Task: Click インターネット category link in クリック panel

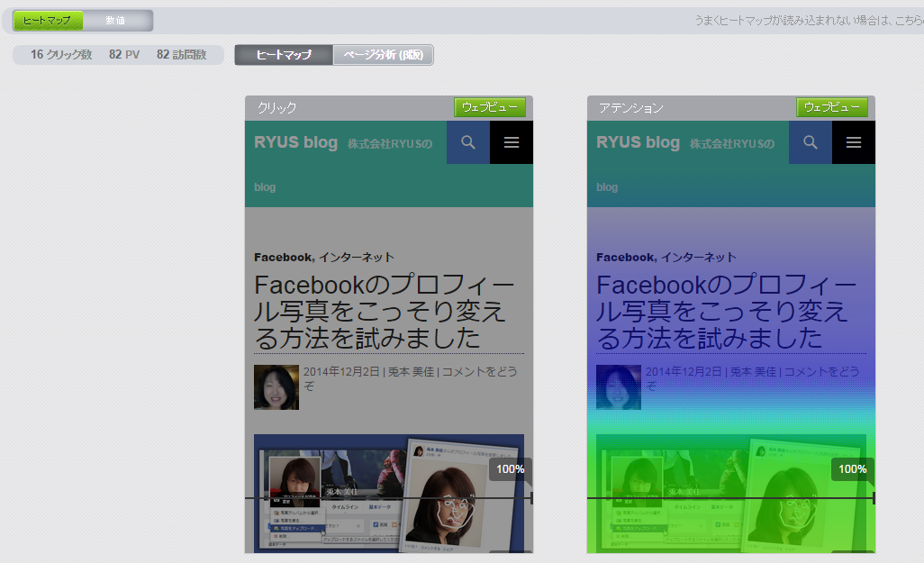Action: pos(357,258)
